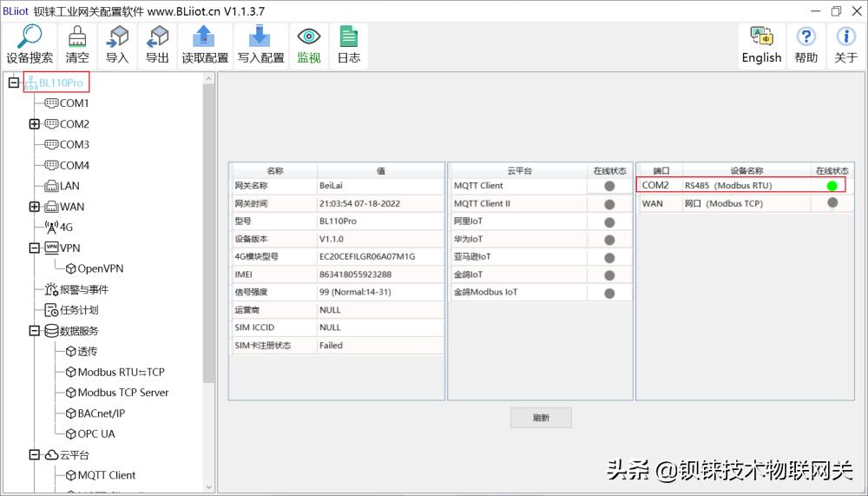Open the monitor view with eye icon
The image size is (868, 496).
tap(309, 46)
